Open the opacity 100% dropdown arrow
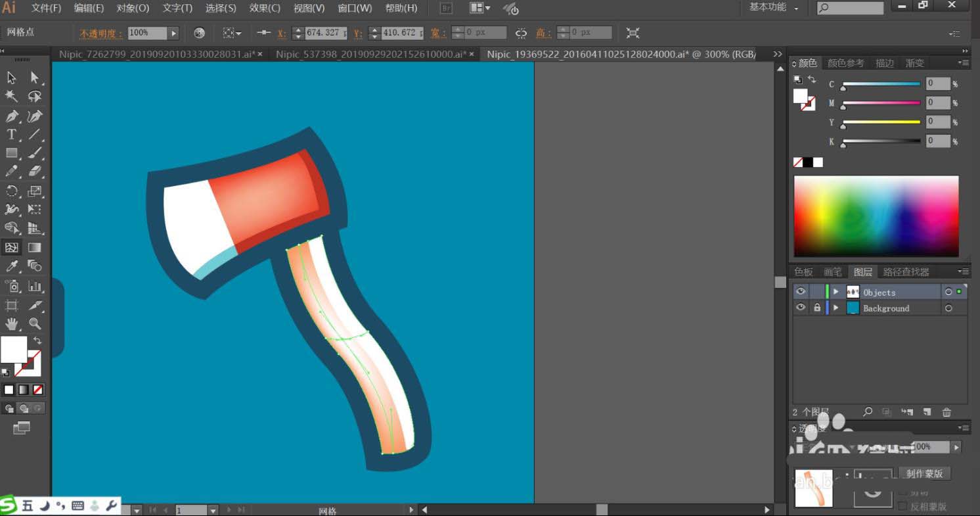 click(x=173, y=33)
